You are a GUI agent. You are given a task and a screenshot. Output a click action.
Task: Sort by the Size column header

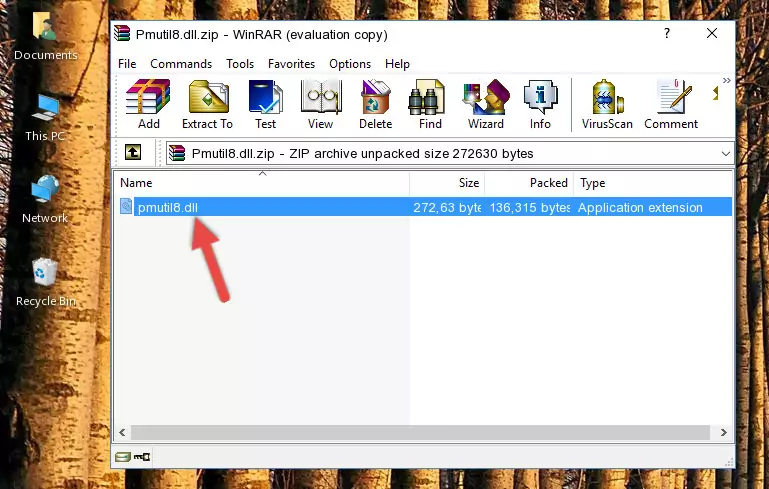[447, 182]
